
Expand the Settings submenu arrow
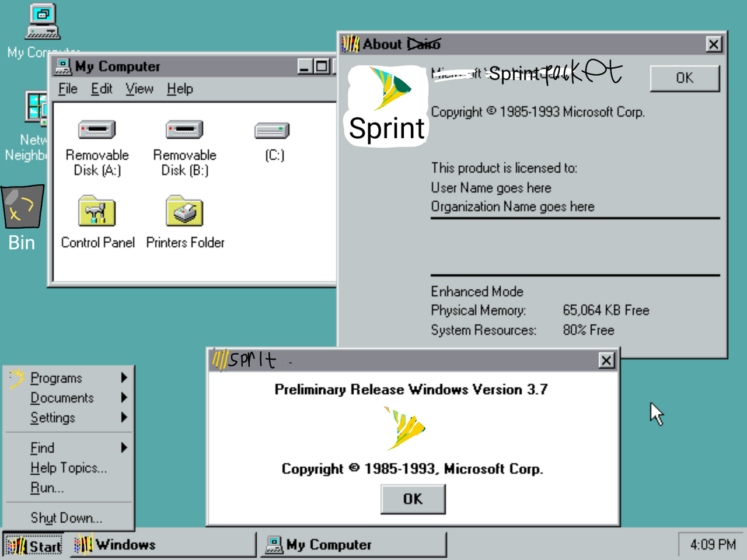(124, 418)
